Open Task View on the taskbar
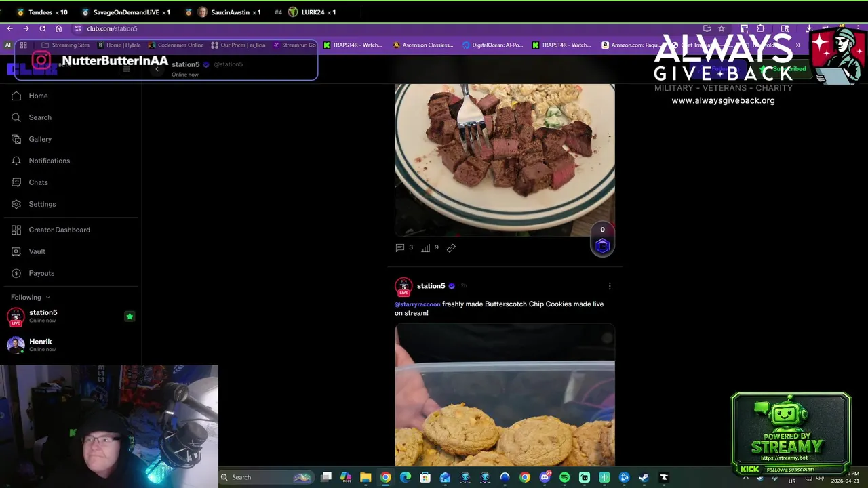Image resolution: width=868 pixels, height=488 pixels. [x=326, y=477]
